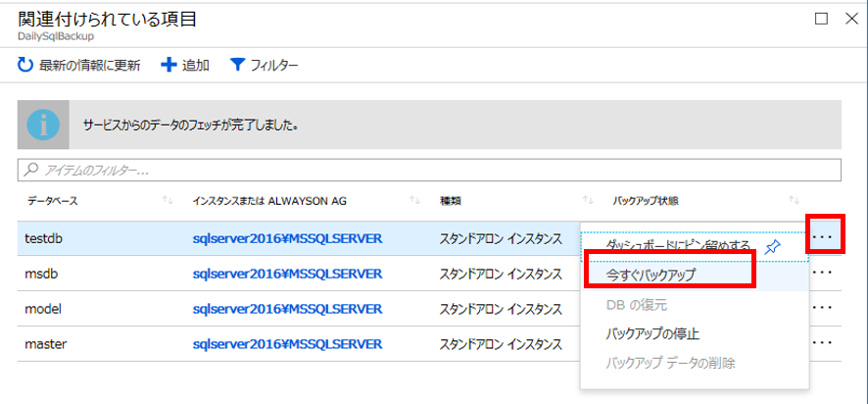Open sqlserver2016¥MSSQLSERVER link in model row
The image size is (868, 404).
click(x=287, y=309)
